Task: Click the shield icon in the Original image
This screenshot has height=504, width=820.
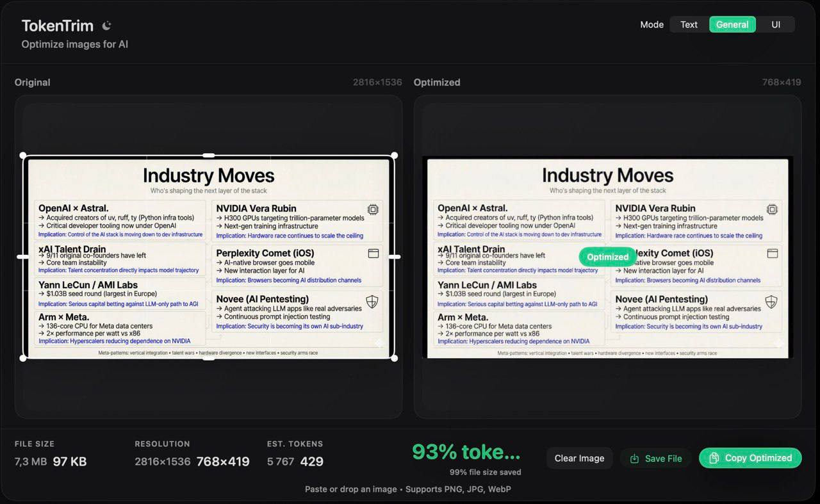Action: click(x=372, y=302)
